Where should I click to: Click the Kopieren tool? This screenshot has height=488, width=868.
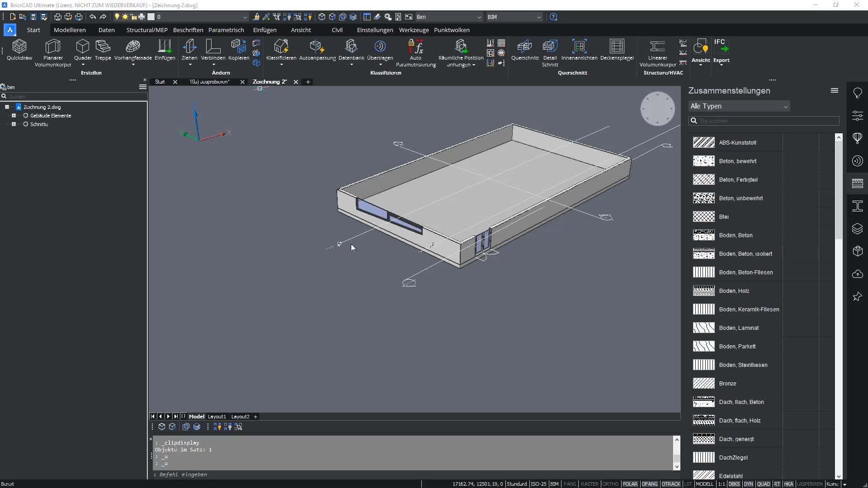pos(239,50)
